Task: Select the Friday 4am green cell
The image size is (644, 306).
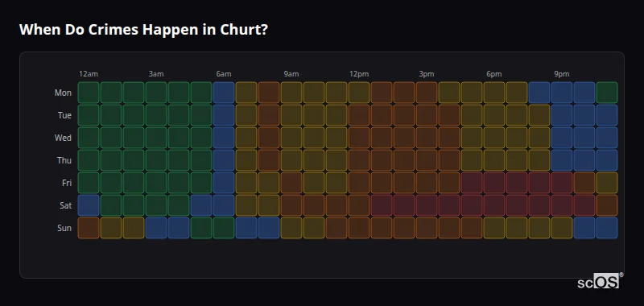Action: coord(179,183)
